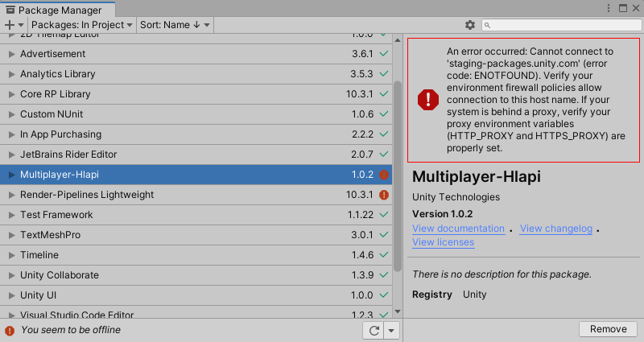Select the Custom NUnit package
Viewport: 644px width, 342px height.
(x=196, y=114)
